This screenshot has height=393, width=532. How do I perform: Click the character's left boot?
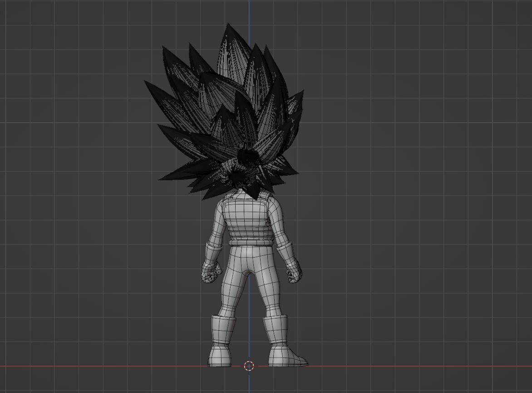click(221, 341)
